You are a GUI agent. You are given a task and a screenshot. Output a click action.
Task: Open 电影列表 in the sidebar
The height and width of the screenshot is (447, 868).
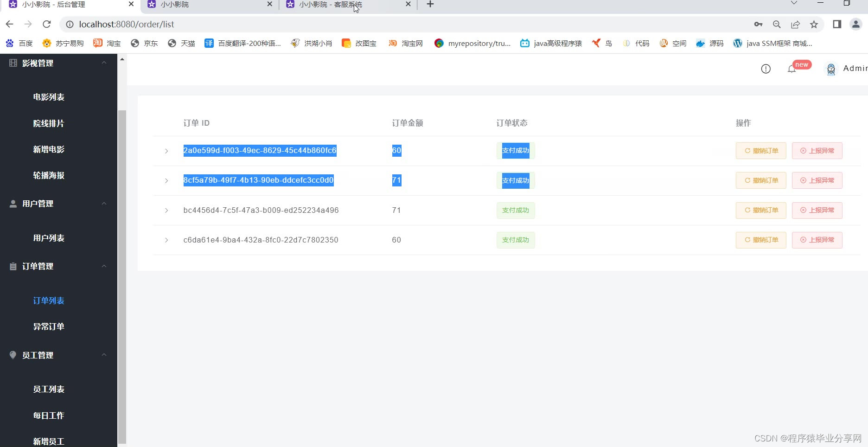(x=49, y=97)
